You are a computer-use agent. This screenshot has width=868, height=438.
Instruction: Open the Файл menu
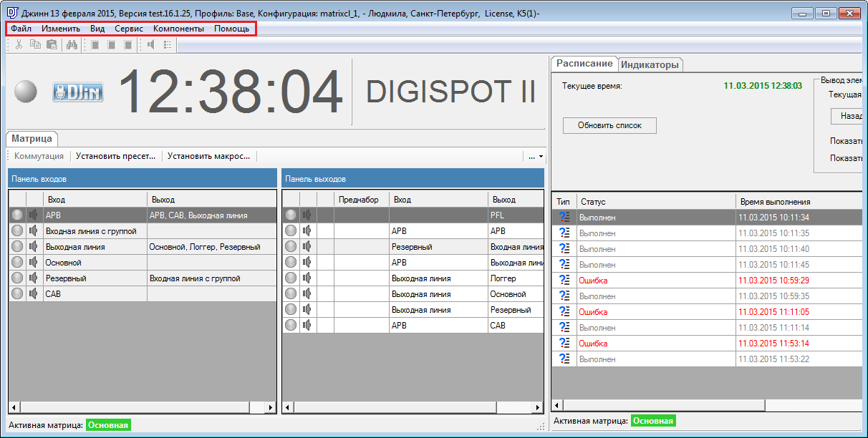[x=21, y=29]
